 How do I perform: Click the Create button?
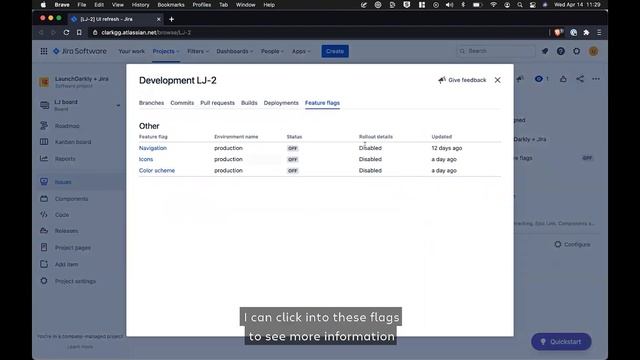335,51
